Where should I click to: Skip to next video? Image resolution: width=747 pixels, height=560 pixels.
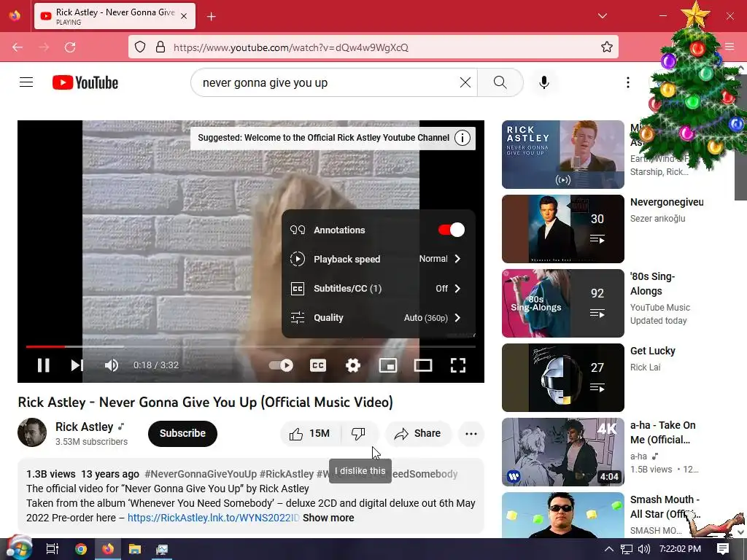tap(77, 365)
